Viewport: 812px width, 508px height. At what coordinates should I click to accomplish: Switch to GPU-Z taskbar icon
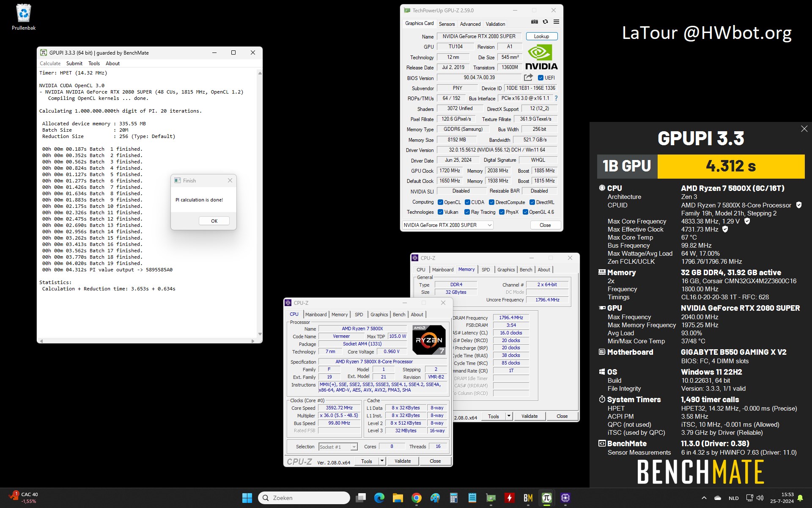coord(491,498)
